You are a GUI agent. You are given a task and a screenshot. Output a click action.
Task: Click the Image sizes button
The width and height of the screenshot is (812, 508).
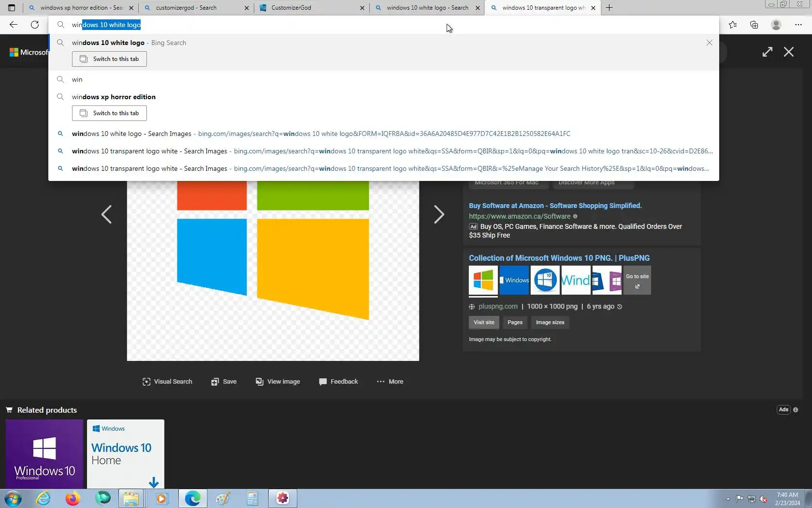550,322
